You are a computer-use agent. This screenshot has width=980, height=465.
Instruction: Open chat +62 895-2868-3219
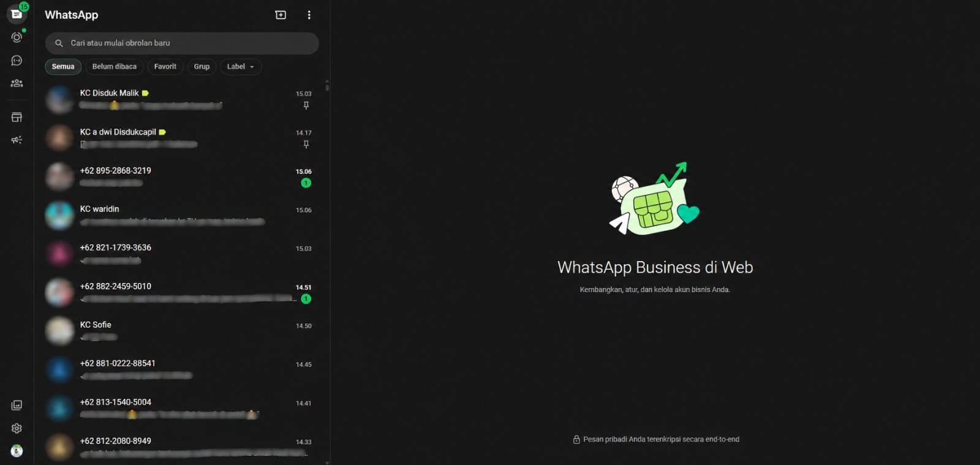click(182, 176)
